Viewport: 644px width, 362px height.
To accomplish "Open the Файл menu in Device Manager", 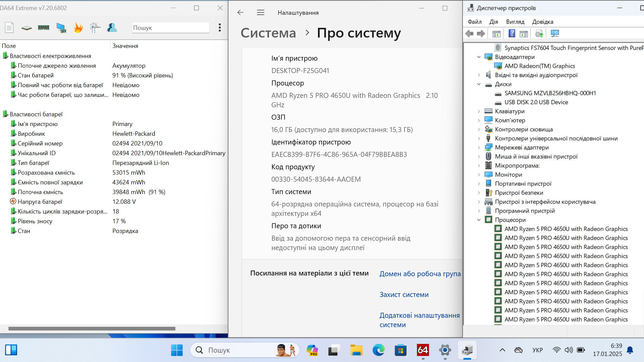I will pos(475,22).
